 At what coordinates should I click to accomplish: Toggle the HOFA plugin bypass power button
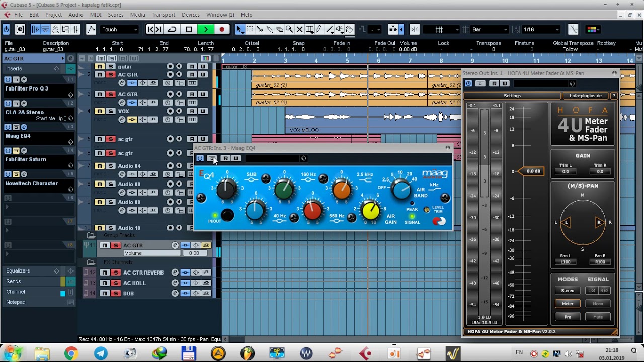pyautogui.click(x=468, y=83)
